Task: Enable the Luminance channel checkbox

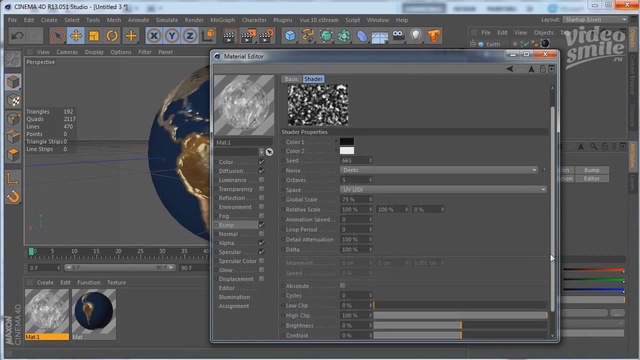Action: click(x=261, y=180)
